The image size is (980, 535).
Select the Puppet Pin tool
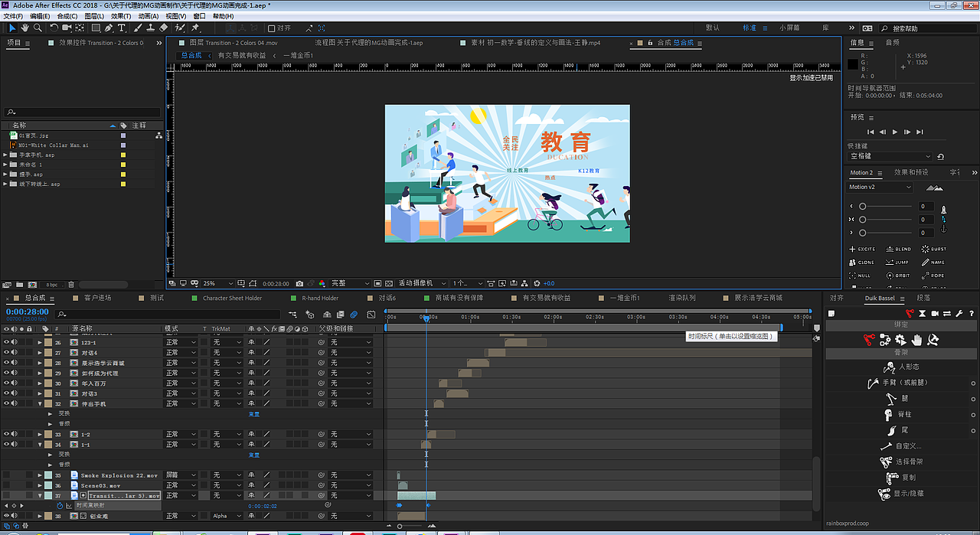coord(195,28)
